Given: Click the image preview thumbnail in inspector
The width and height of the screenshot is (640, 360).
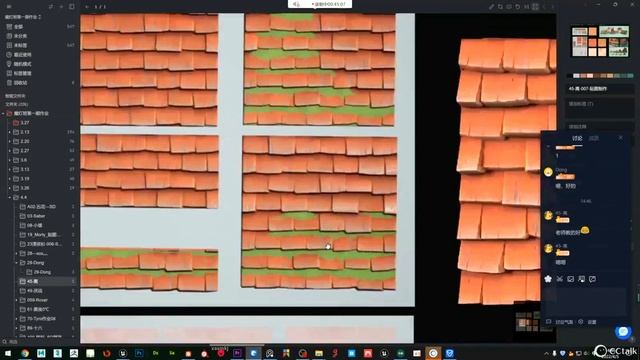Looking at the screenshot, I should point(600,42).
